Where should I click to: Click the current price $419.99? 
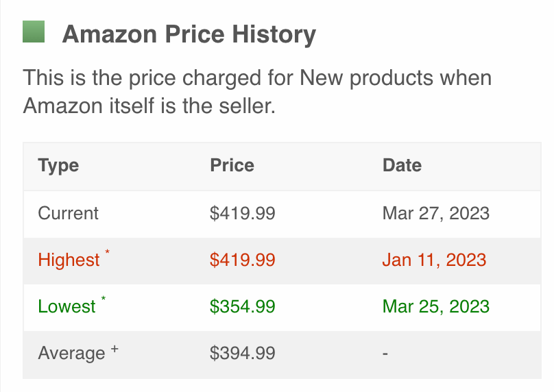(243, 213)
